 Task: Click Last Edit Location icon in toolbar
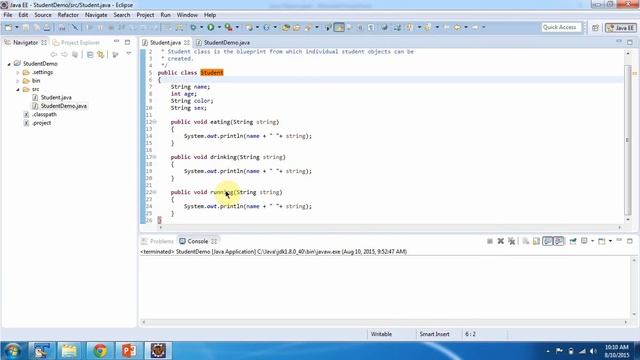click(447, 27)
